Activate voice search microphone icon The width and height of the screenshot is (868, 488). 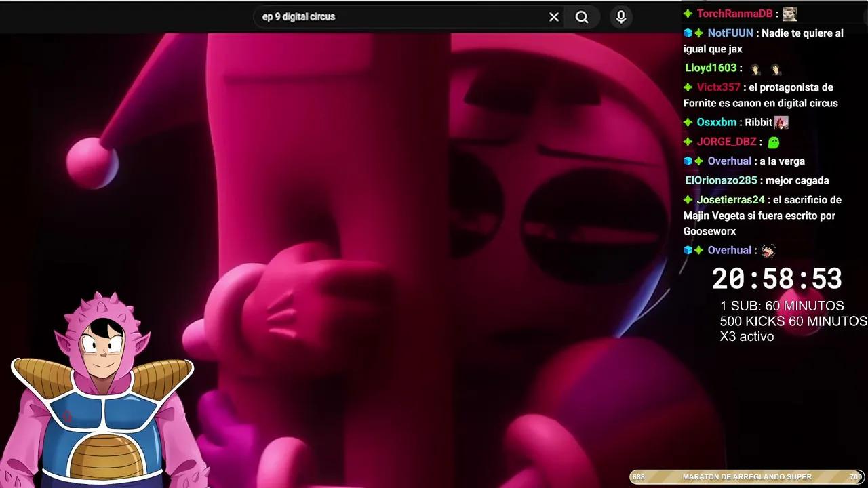coord(620,17)
